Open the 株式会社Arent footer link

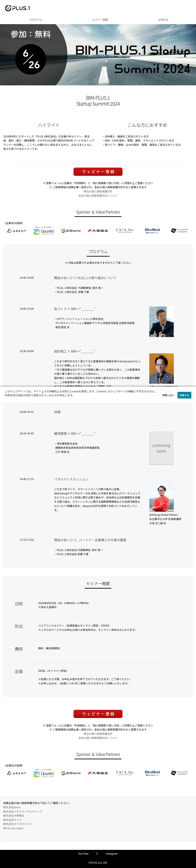point(12,807)
